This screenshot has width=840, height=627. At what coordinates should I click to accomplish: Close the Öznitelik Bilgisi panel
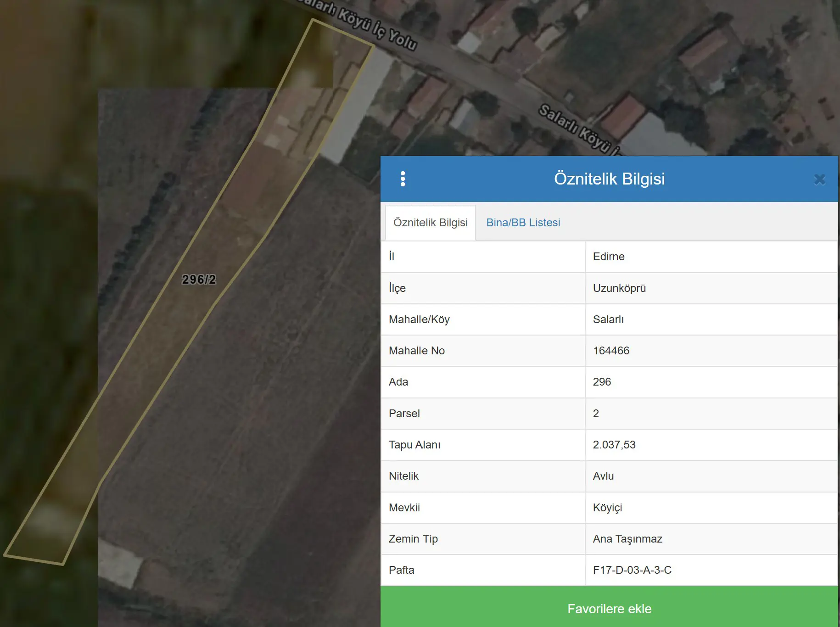[819, 179]
